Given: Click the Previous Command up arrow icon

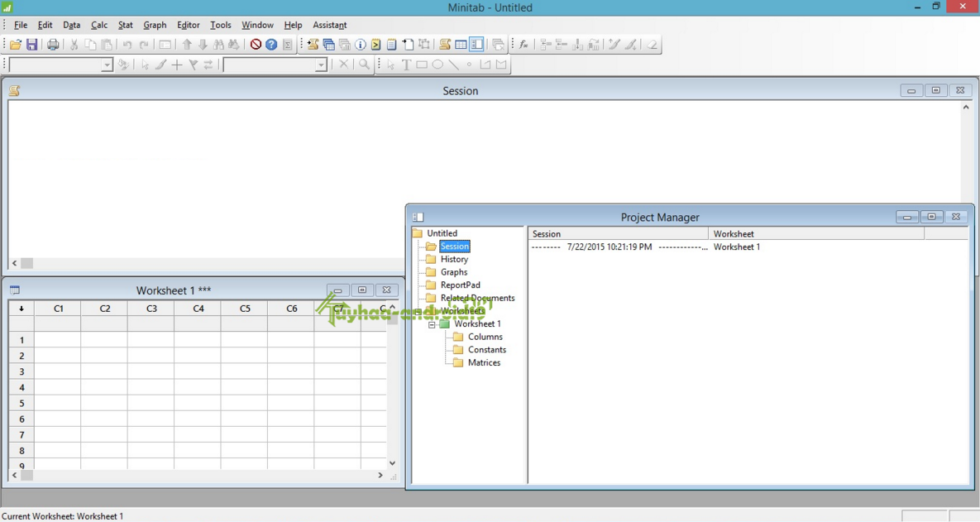Looking at the screenshot, I should (x=187, y=45).
